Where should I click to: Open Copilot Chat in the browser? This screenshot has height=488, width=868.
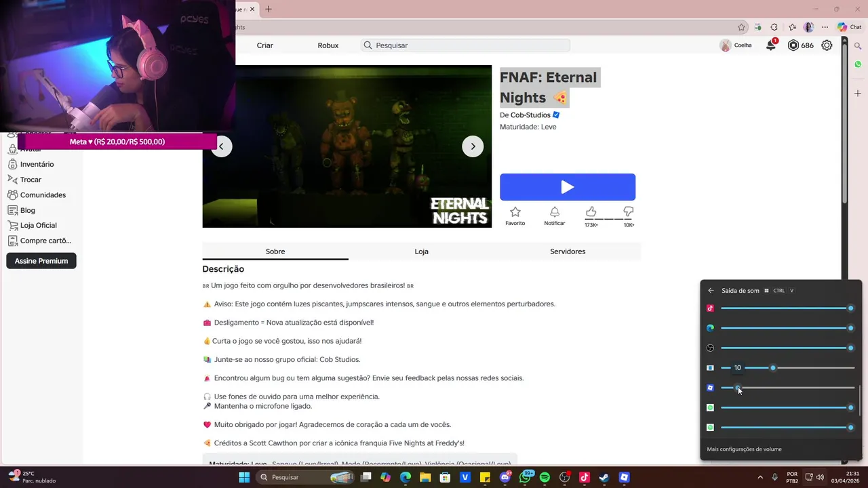coord(849,27)
